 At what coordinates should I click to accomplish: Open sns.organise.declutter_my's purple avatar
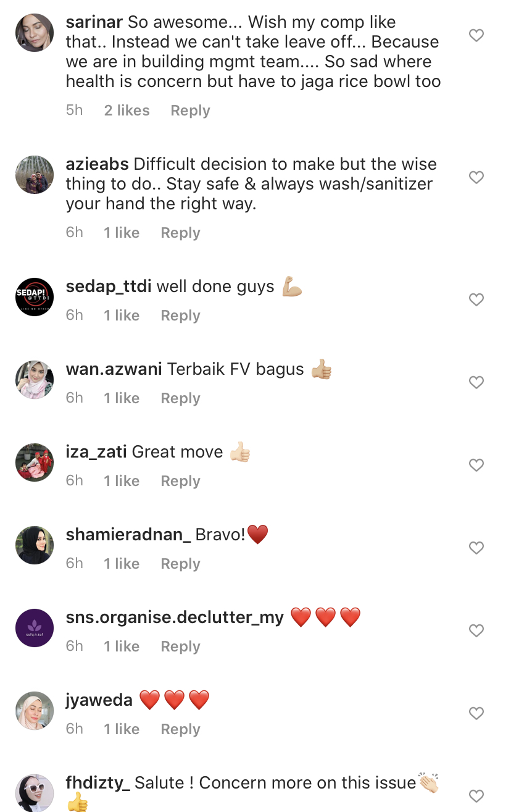(x=35, y=628)
